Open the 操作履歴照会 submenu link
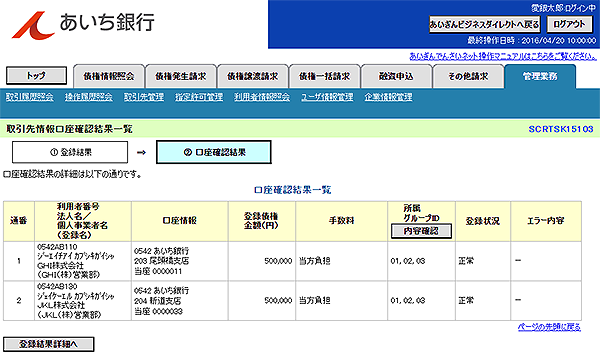Screen dimensions: 600x364 coord(88,97)
